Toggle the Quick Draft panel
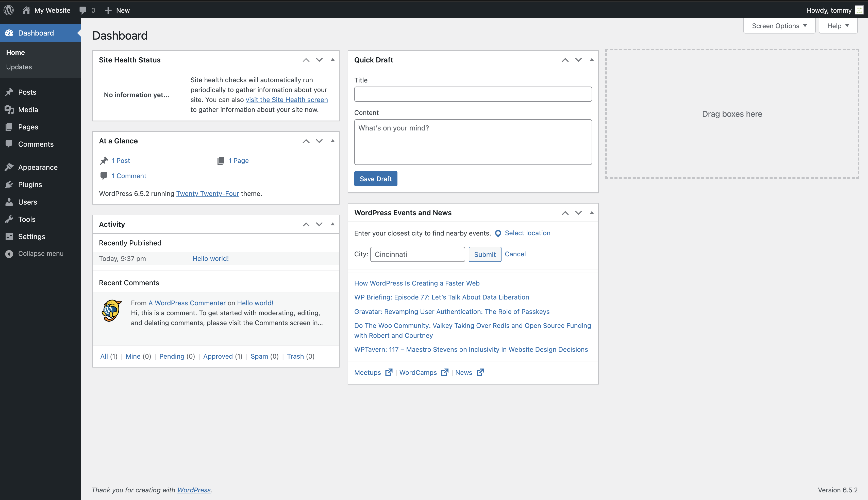 click(x=592, y=60)
